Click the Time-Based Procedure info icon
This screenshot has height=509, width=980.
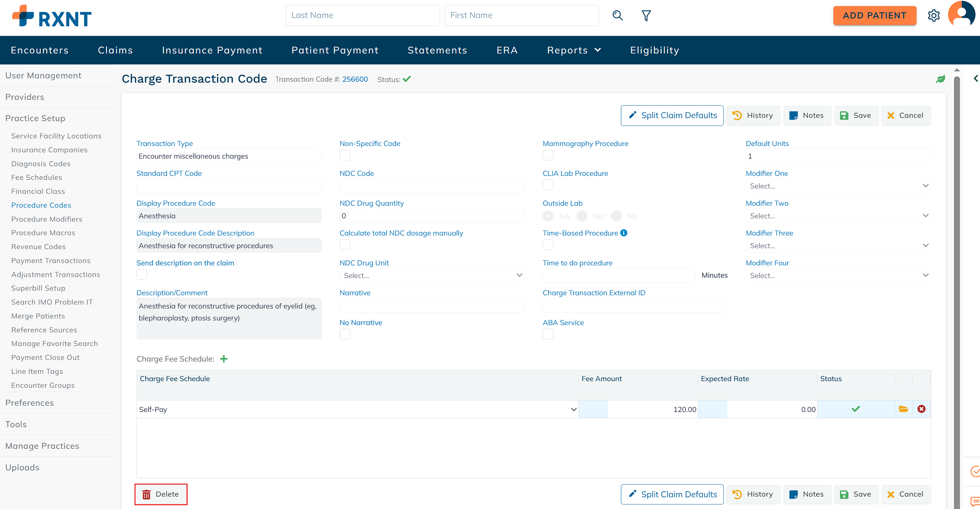624,233
